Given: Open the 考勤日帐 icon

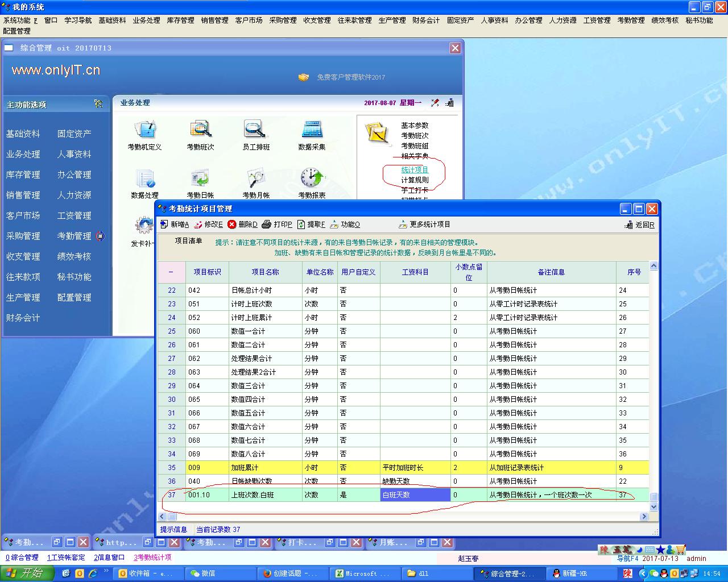Looking at the screenshot, I should coord(200,179).
